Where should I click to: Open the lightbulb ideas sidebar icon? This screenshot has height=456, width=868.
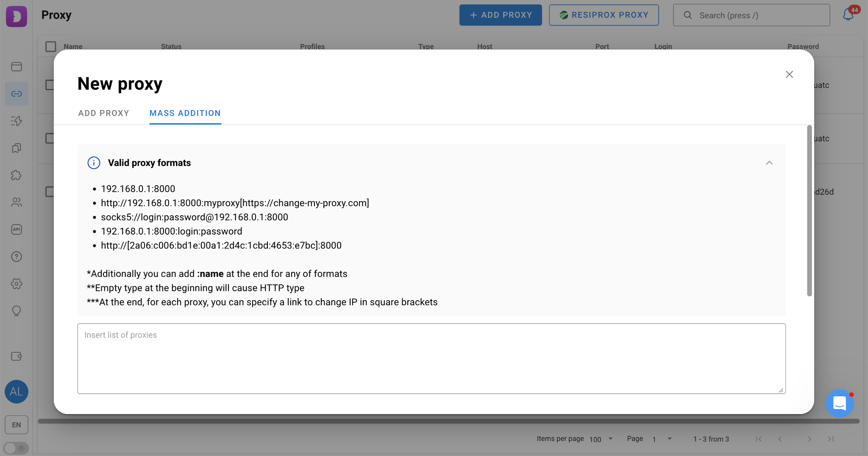coord(17,311)
